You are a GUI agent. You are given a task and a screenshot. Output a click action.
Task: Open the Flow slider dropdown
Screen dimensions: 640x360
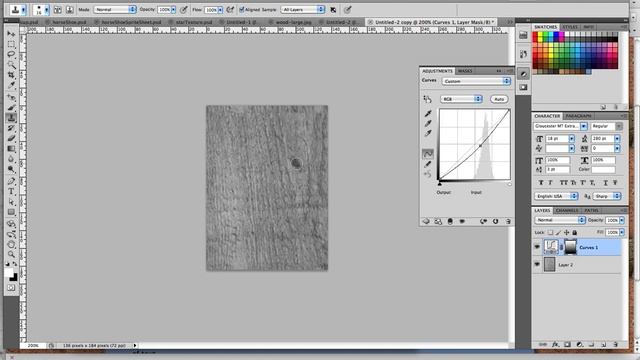click(x=220, y=9)
